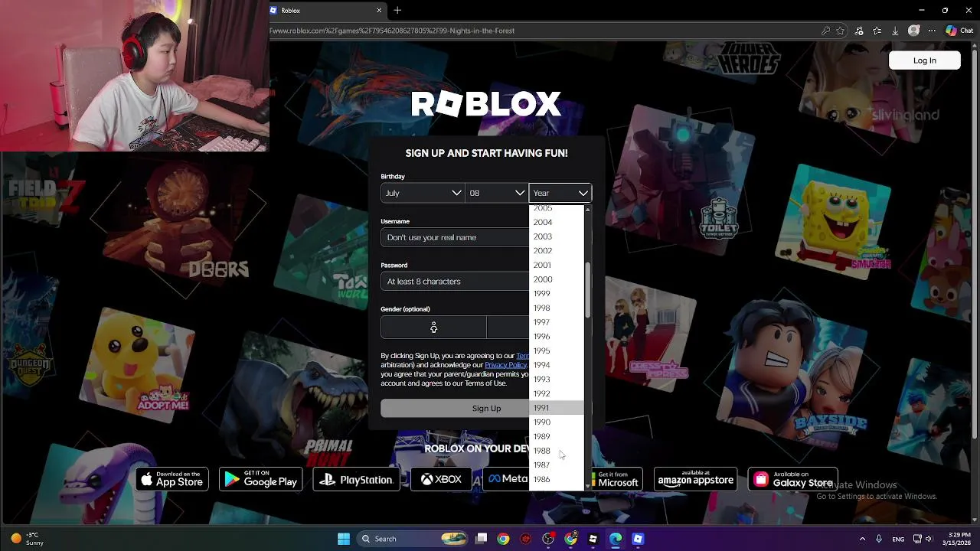Open Get it from Microsoft badge
Viewport: 980px width, 551px height.
pyautogui.click(x=619, y=480)
